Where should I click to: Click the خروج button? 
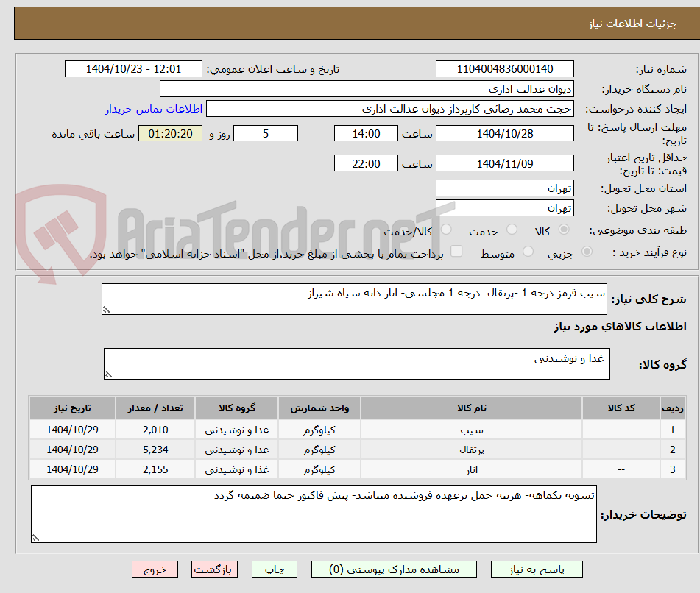[x=155, y=569]
